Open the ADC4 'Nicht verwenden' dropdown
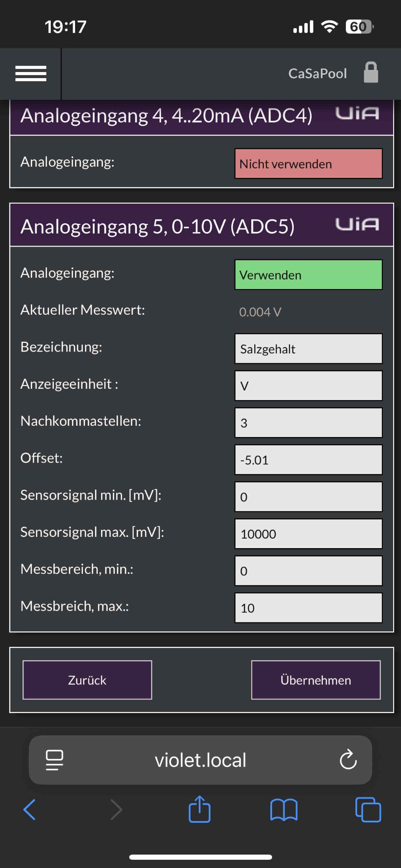 click(309, 164)
